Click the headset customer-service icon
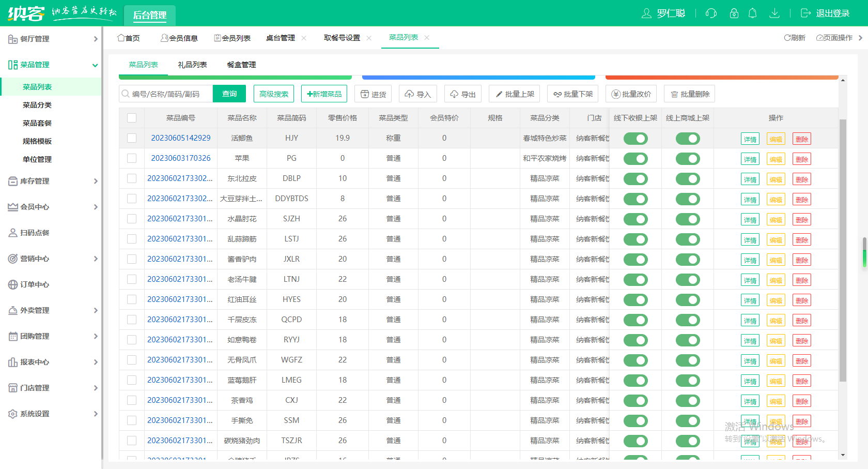This screenshot has width=868, height=469. 711,13
